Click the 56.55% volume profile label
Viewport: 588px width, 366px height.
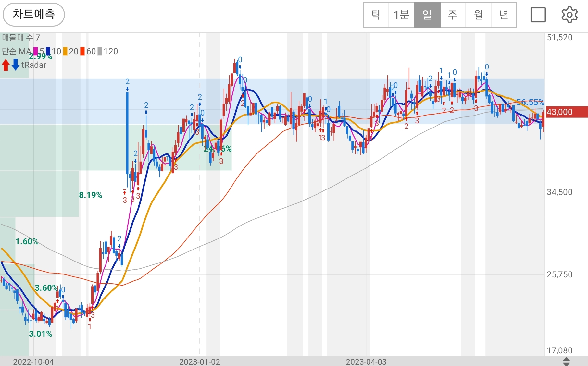click(x=530, y=103)
